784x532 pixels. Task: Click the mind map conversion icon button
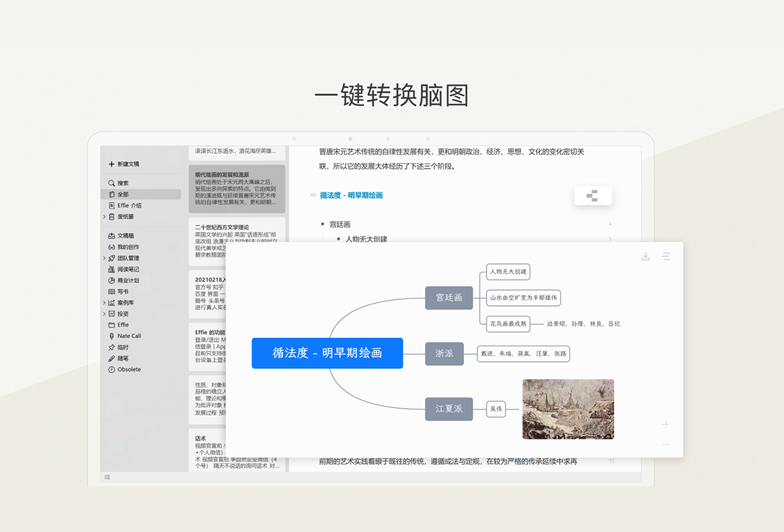[592, 196]
